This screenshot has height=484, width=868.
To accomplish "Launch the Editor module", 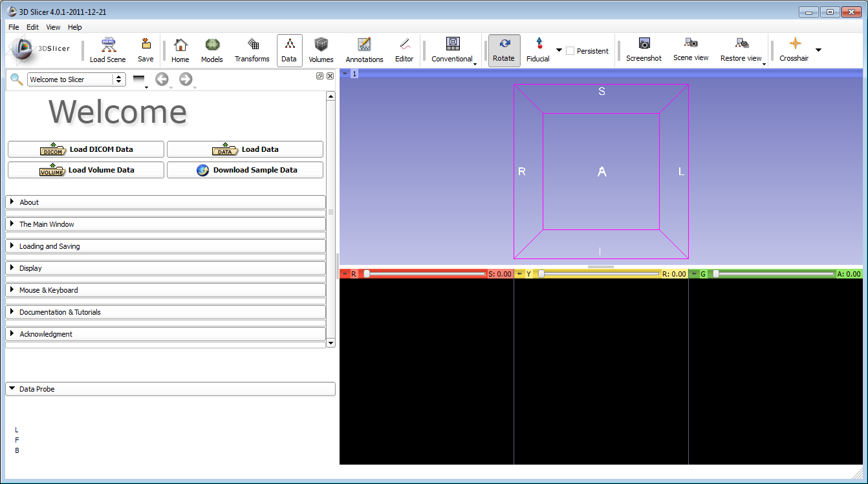I will tap(404, 50).
